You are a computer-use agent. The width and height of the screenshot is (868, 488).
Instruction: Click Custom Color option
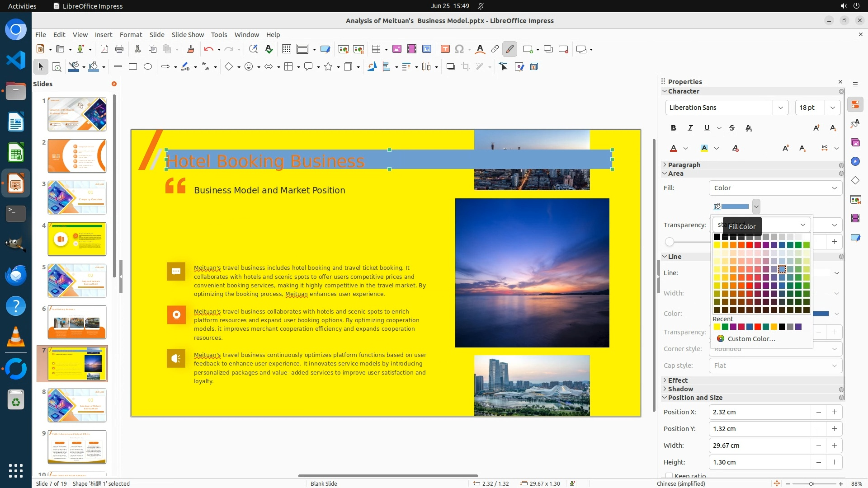tap(751, 339)
